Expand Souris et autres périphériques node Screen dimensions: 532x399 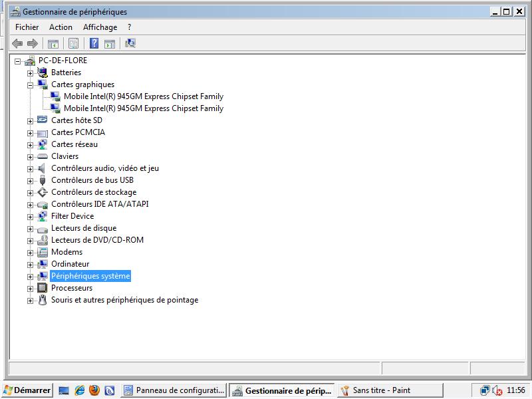(30, 301)
